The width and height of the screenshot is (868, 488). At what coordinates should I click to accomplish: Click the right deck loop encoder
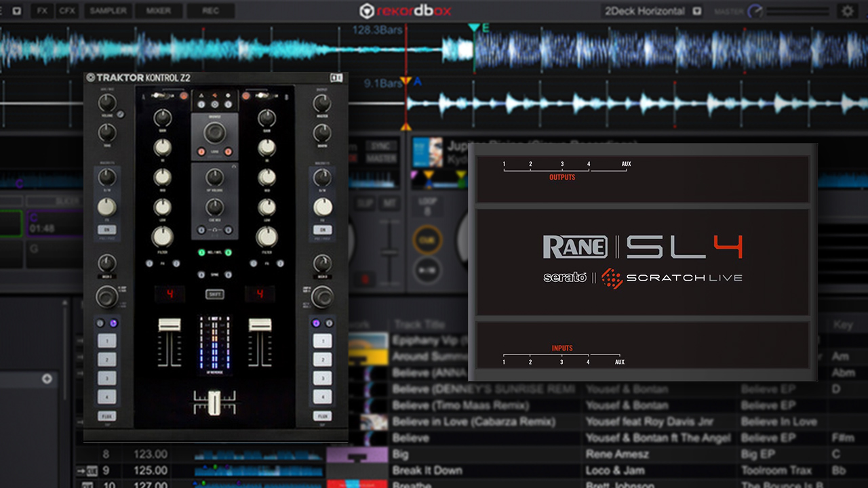[322, 297]
